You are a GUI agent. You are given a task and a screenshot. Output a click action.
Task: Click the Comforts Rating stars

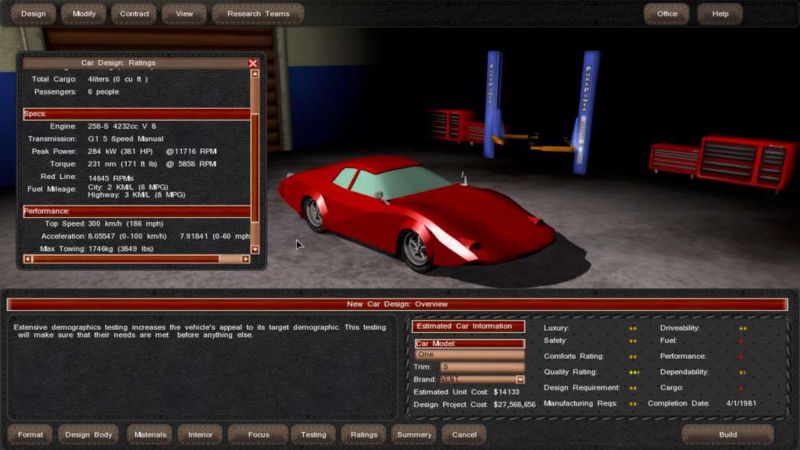[x=633, y=357]
